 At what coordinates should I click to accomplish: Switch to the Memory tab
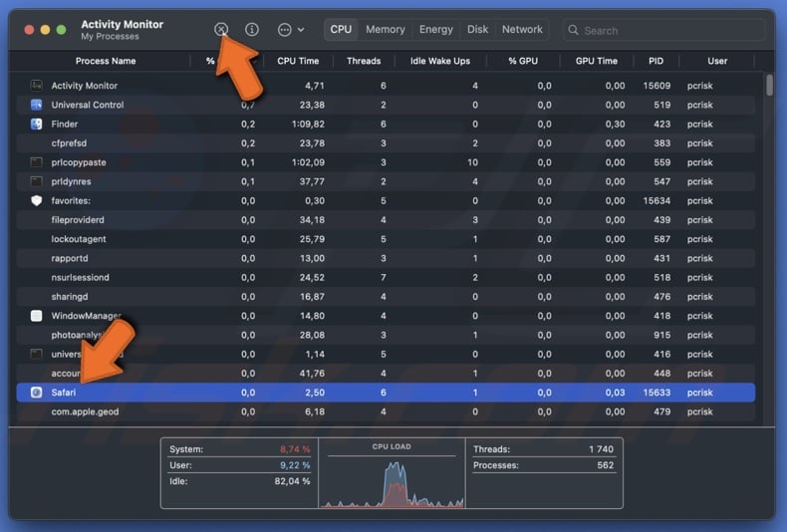tap(385, 30)
